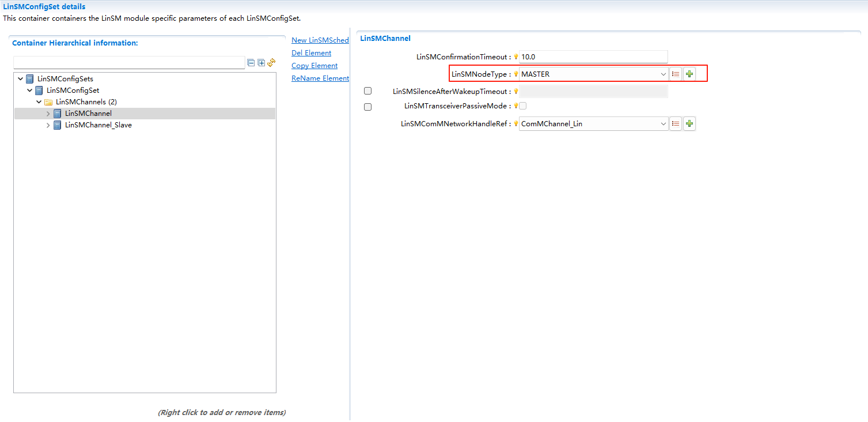
Task: Click the Copy Element link
Action: [x=314, y=66]
